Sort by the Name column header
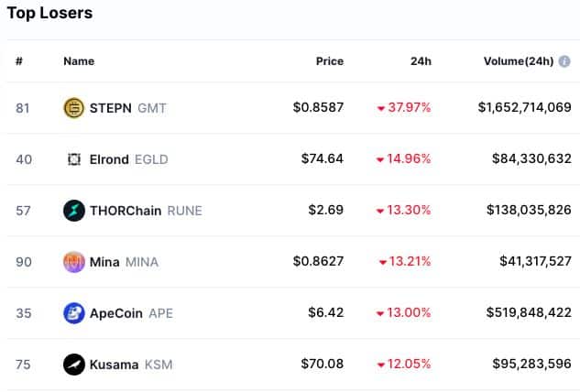The width and height of the screenshot is (580, 392). (79, 61)
